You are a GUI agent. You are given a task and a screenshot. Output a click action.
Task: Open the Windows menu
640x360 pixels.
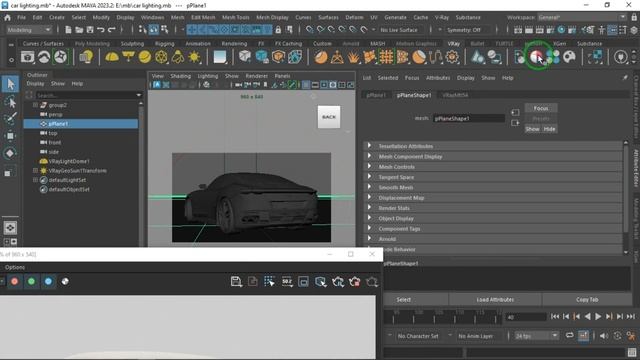pos(152,18)
